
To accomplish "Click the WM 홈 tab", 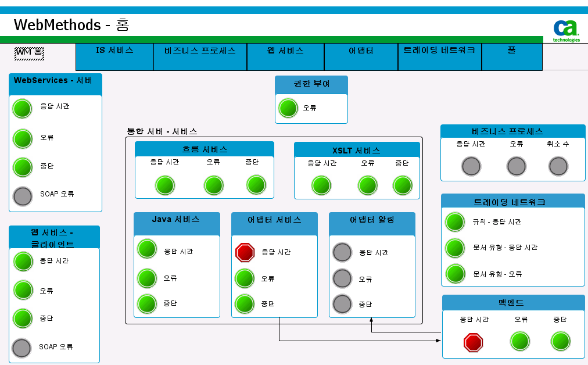I will click(29, 53).
